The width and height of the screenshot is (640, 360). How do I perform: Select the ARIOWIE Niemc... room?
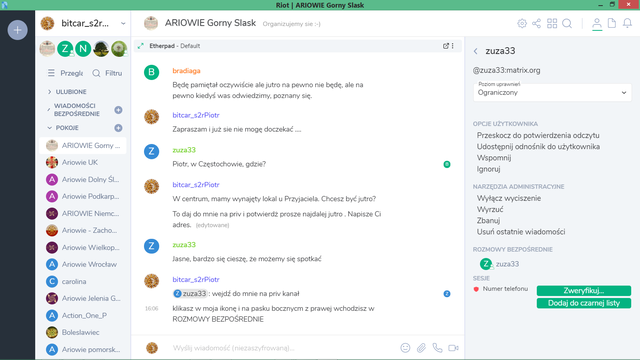click(83, 213)
